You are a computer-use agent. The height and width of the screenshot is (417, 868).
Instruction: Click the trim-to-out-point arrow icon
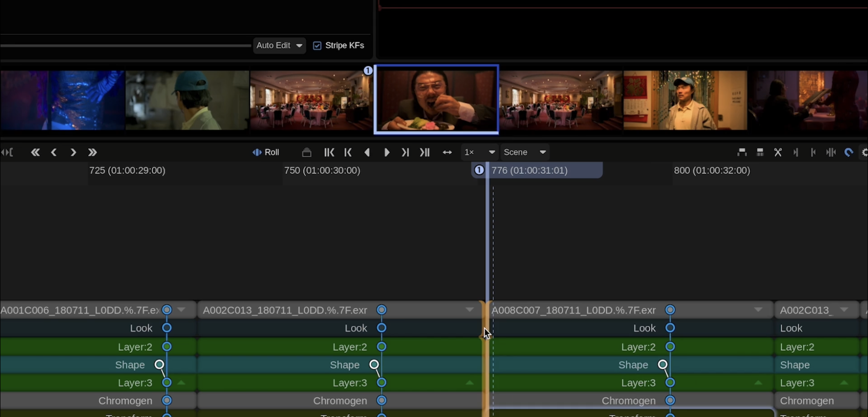click(x=796, y=152)
